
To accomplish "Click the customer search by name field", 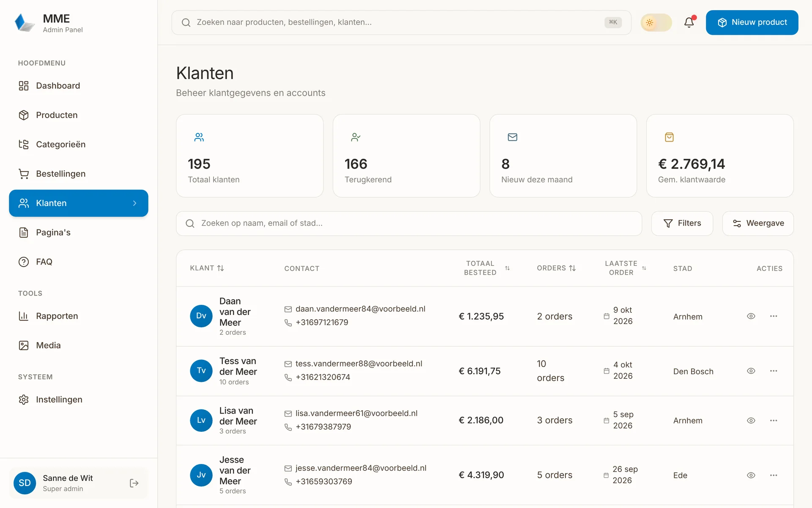I will tap(409, 224).
